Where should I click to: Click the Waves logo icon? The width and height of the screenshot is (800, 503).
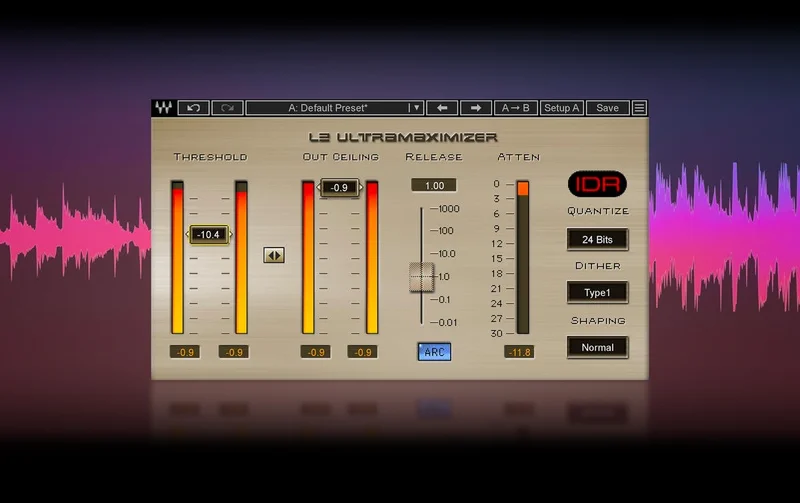pos(164,108)
